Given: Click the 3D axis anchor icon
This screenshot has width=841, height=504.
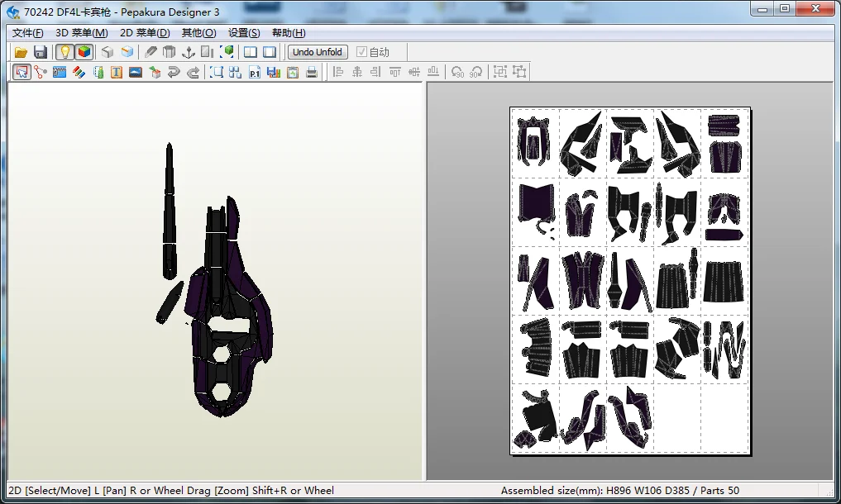Looking at the screenshot, I should point(189,52).
